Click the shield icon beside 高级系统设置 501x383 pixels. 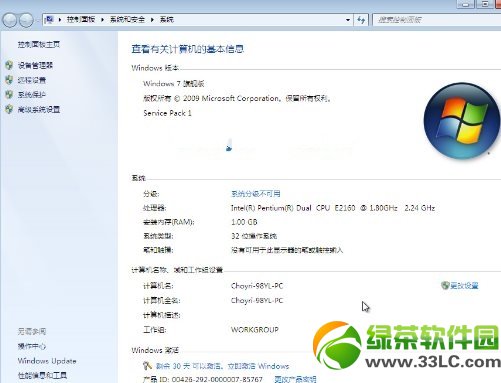click(x=9, y=109)
